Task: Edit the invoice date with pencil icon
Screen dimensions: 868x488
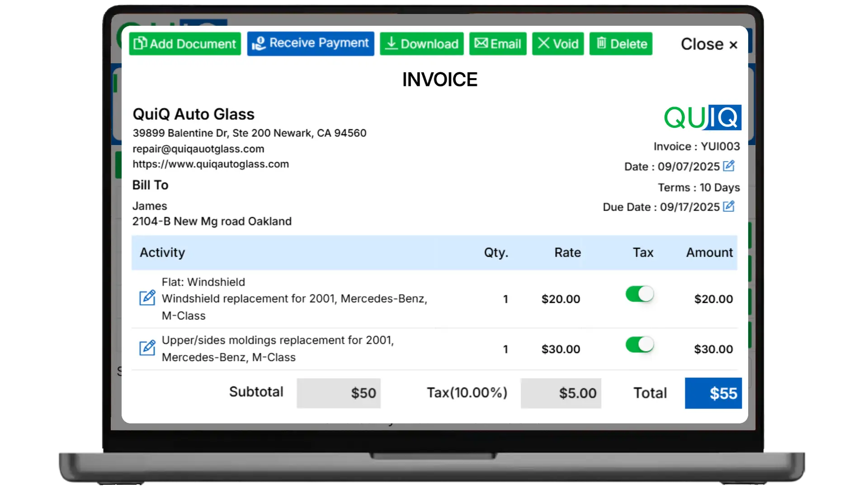Action: 728,166
